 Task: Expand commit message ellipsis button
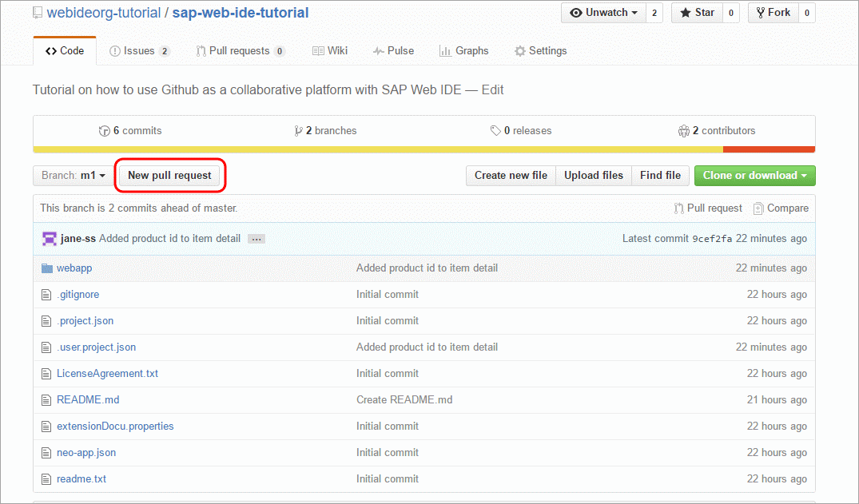257,239
